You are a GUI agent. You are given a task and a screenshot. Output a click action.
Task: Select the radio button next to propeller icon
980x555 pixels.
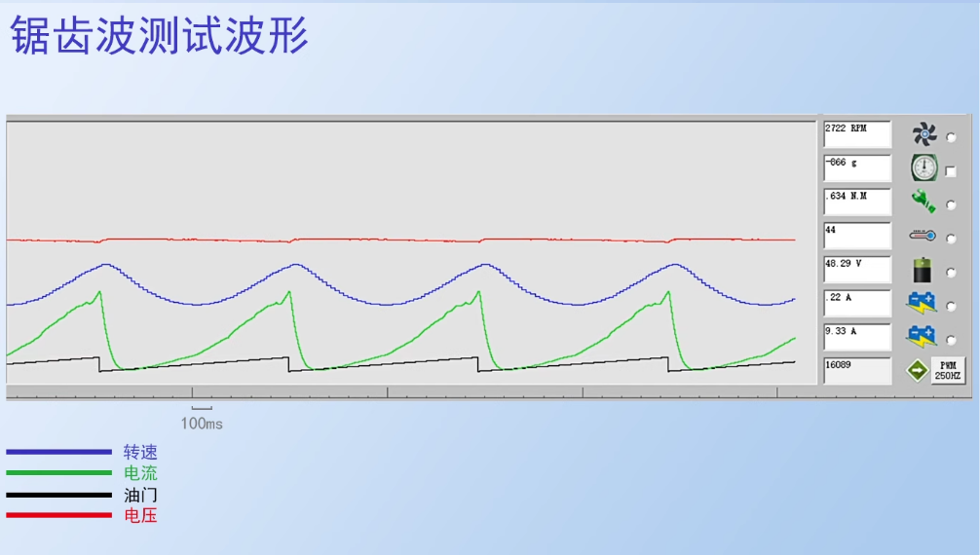(x=951, y=137)
